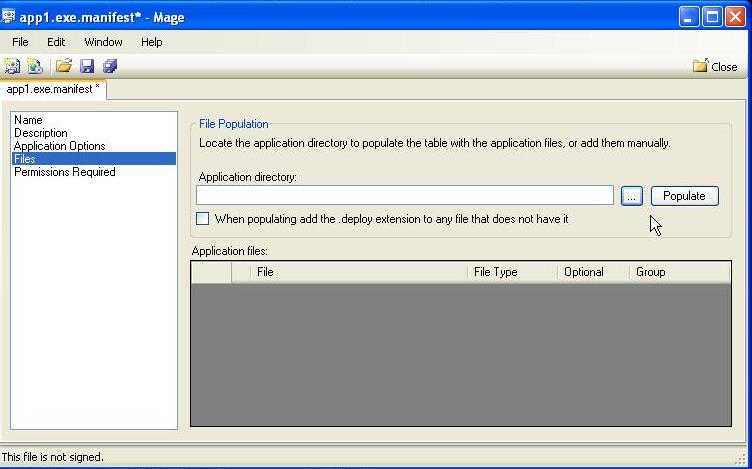Click the save floppy disk icon
Screen dimensions: 752x469
pos(87,66)
